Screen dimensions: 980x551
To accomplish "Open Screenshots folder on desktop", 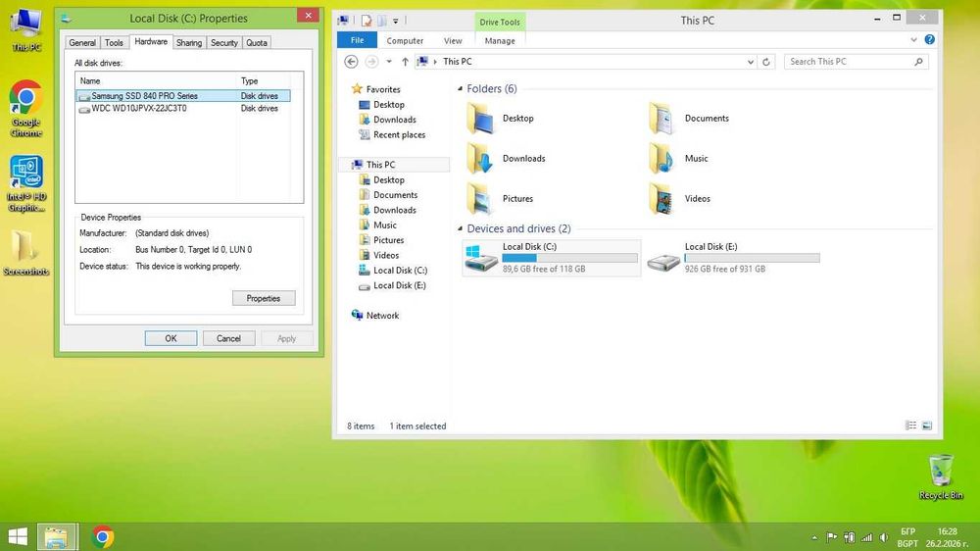I will [26, 252].
